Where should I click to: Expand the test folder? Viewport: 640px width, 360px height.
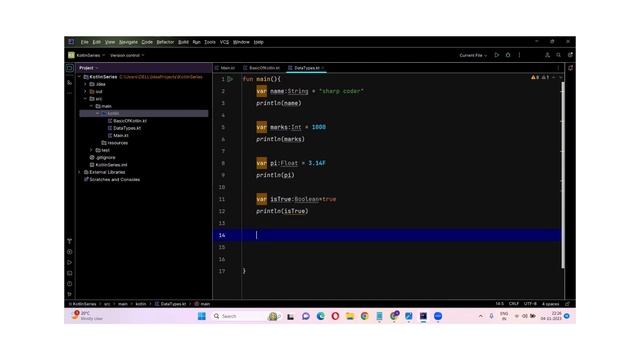tap(92, 150)
